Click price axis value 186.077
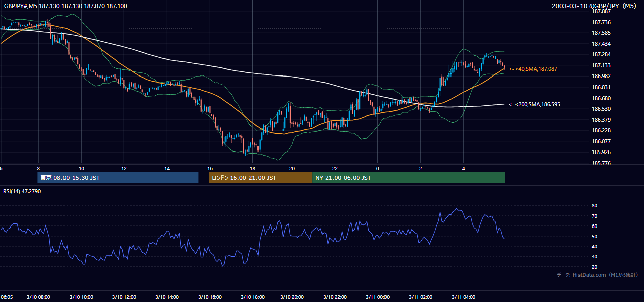The image size is (644, 302). click(601, 141)
